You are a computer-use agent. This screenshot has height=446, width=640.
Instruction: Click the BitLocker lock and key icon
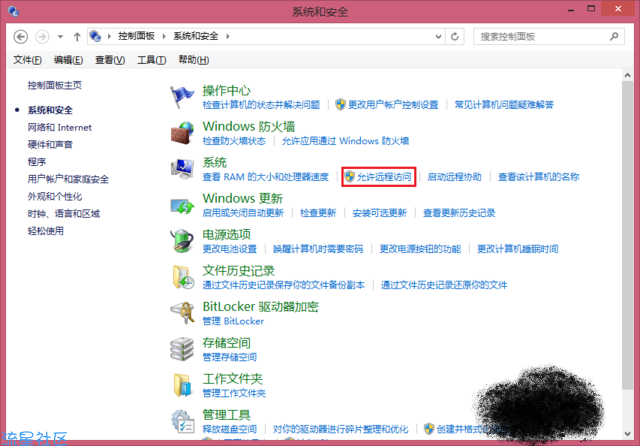pos(182,313)
